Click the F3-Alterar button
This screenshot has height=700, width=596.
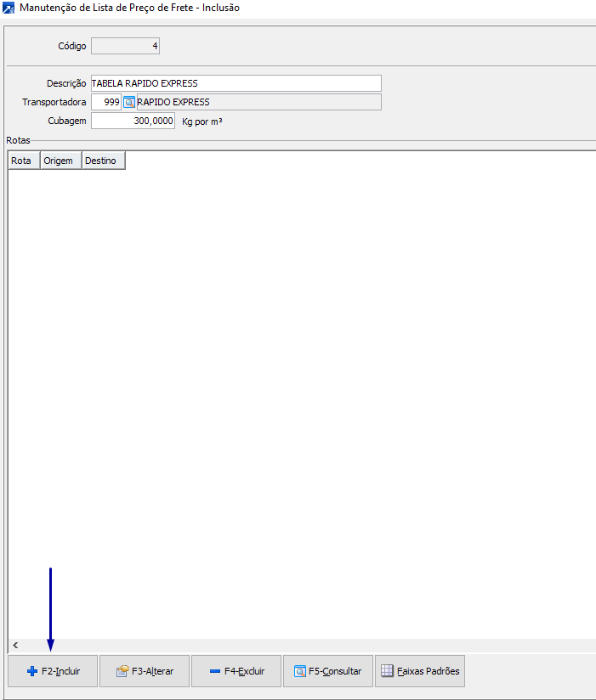coord(145,671)
